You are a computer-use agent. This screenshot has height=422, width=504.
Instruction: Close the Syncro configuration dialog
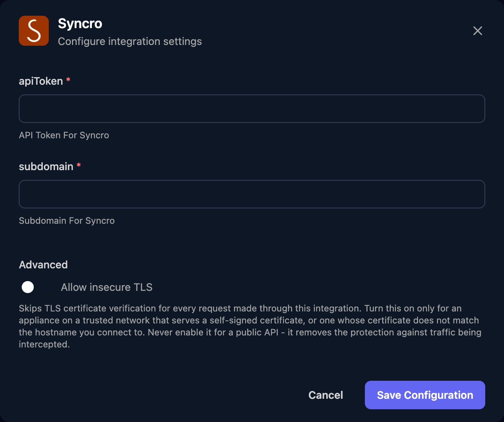(477, 31)
